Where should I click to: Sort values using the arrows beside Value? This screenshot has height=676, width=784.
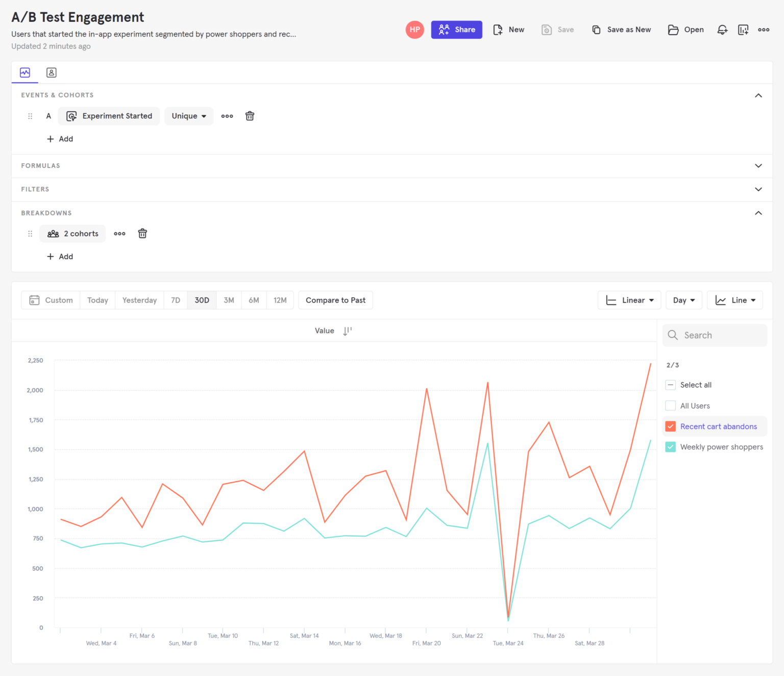(347, 331)
